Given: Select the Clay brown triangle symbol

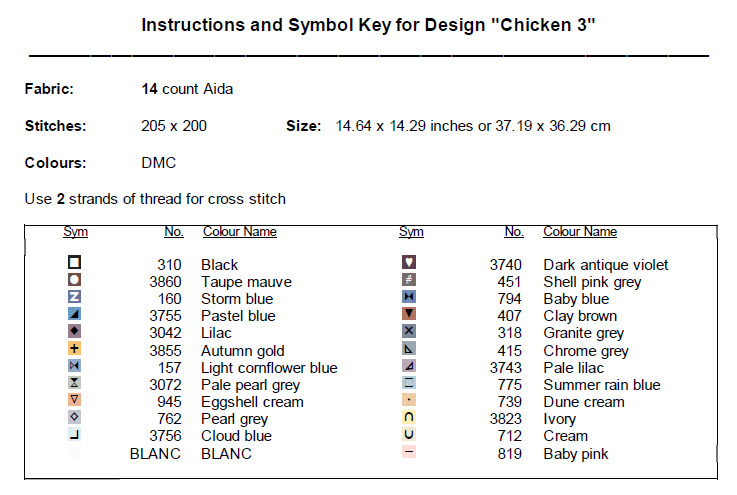Looking at the screenshot, I should tap(409, 315).
